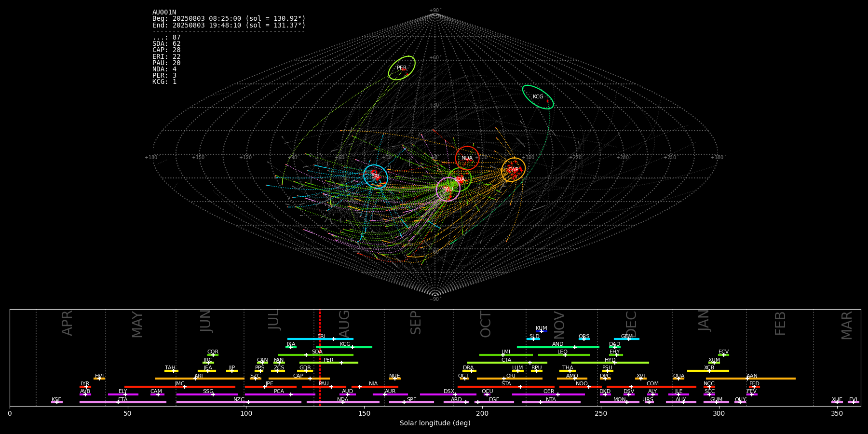This screenshot has height=434, width=868.
Task: Click the 'SDA: 62' legend entry
Action: (x=166, y=44)
